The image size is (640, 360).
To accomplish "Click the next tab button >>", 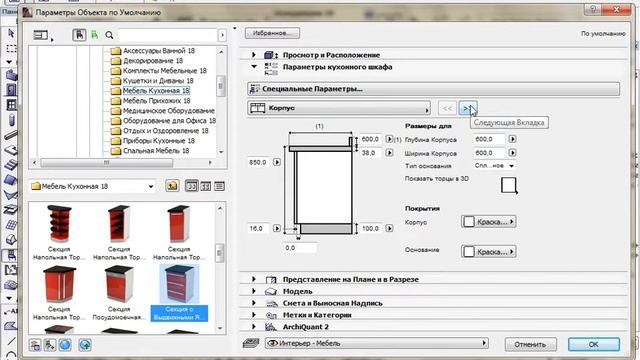I will tap(467, 108).
